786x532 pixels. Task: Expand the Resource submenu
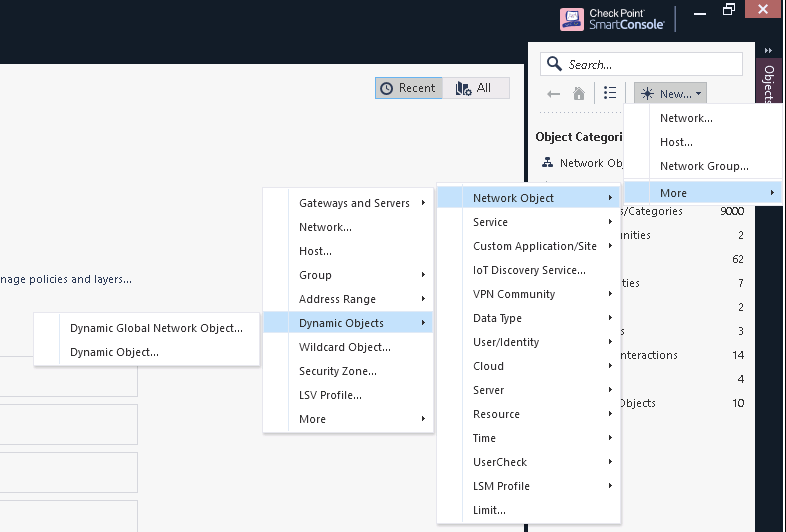(529, 414)
